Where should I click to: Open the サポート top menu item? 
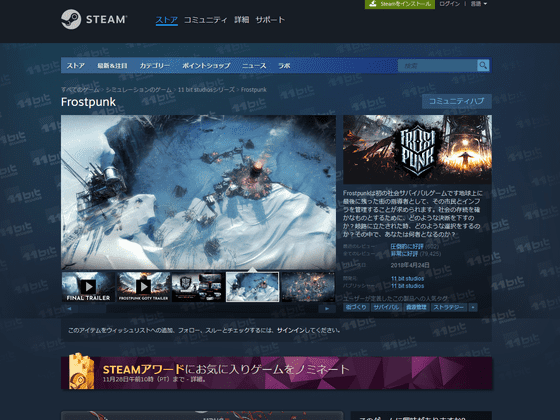[x=270, y=20]
